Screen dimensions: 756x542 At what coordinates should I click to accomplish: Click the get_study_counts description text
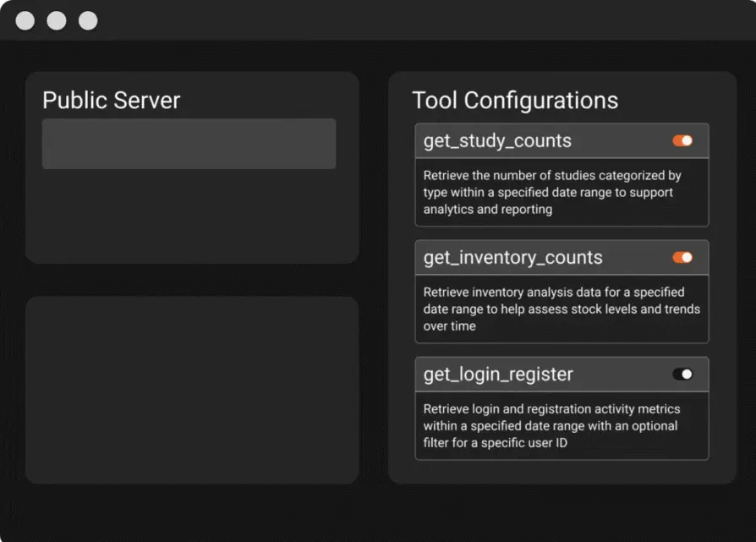tap(552, 193)
